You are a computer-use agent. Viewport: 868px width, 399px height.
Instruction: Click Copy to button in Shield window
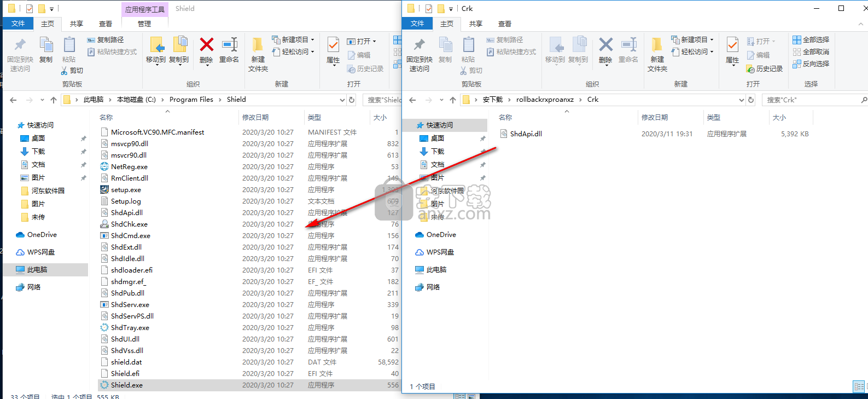[179, 51]
